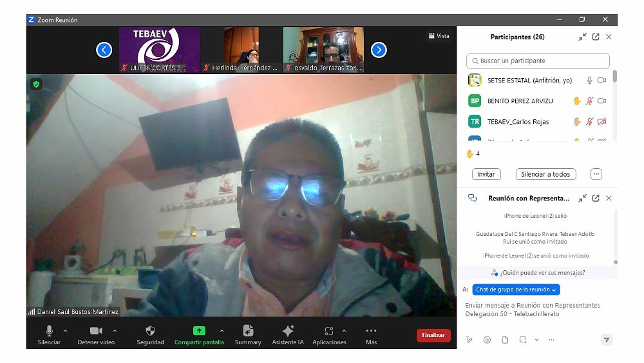644x363 pixels.
Task: Click the red Finalizar button
Action: [x=433, y=335]
